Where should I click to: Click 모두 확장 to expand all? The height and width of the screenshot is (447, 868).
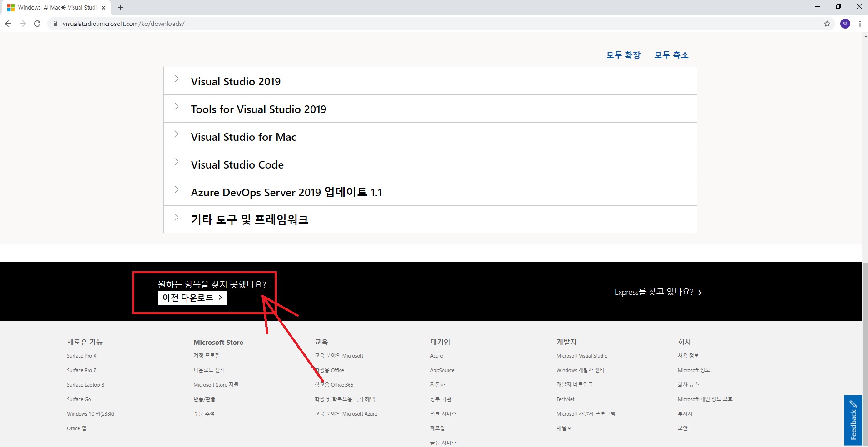(623, 55)
